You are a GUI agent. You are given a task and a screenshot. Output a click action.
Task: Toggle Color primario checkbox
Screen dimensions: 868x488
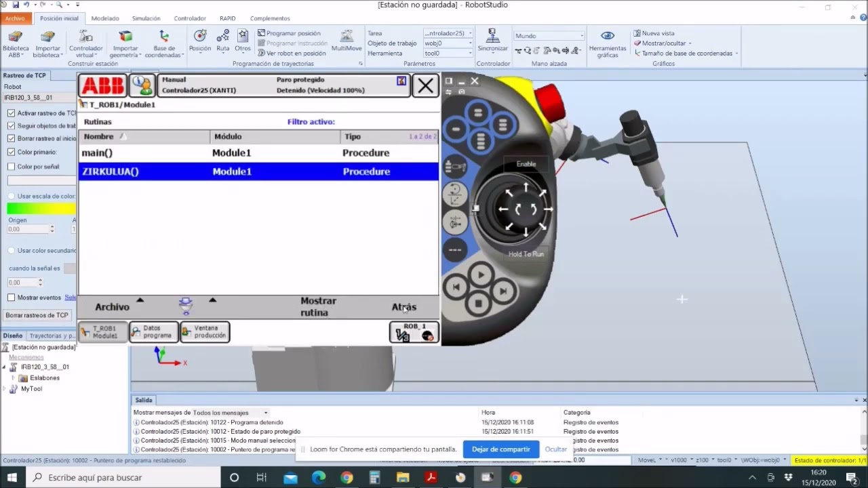(11, 152)
